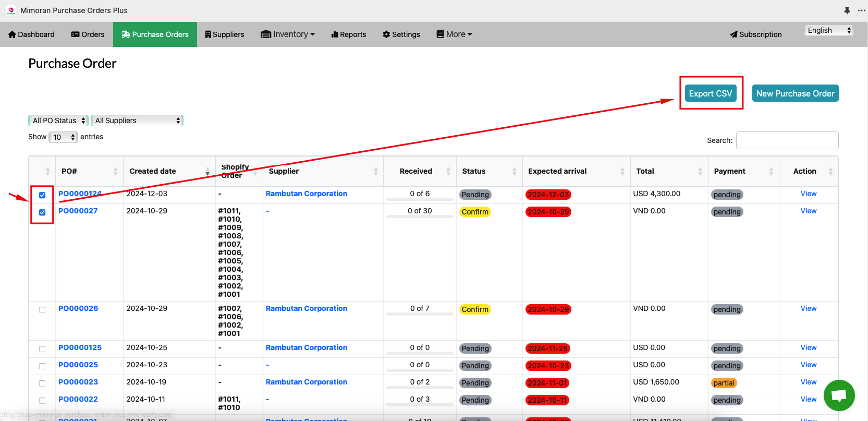Click the 0 of 30 received progress bar
This screenshot has width=868, height=421.
[420, 216]
